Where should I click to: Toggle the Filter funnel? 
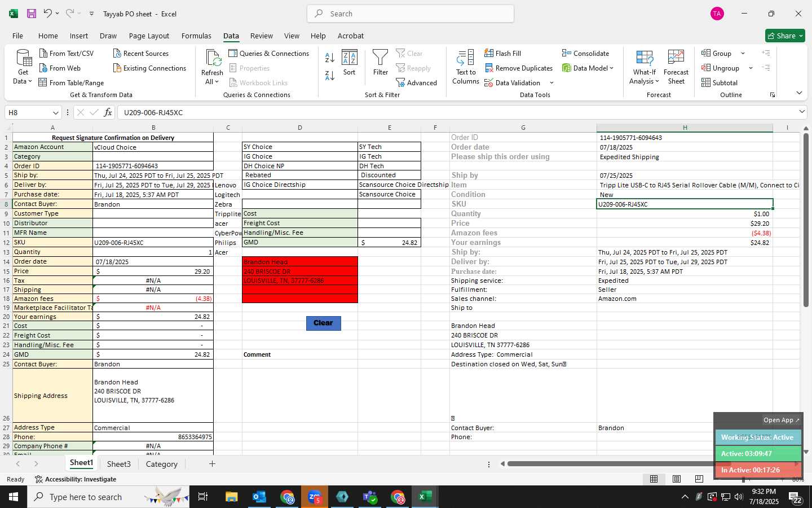pyautogui.click(x=381, y=63)
